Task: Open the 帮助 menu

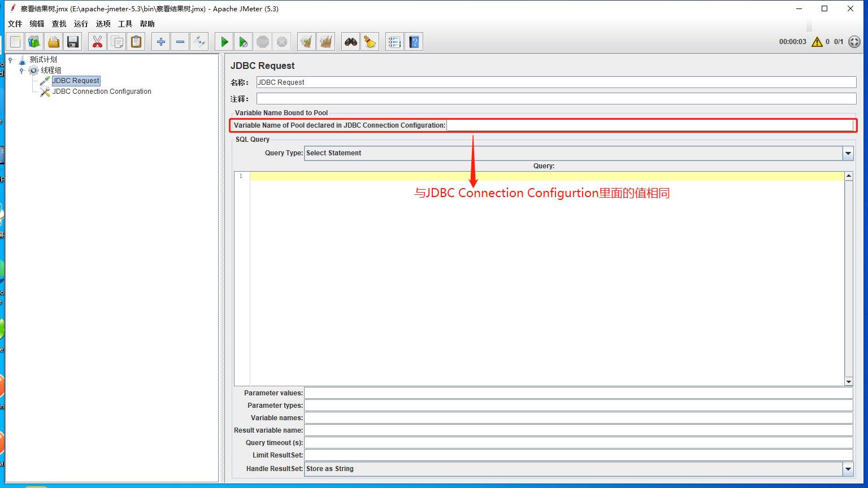Action: pos(147,24)
